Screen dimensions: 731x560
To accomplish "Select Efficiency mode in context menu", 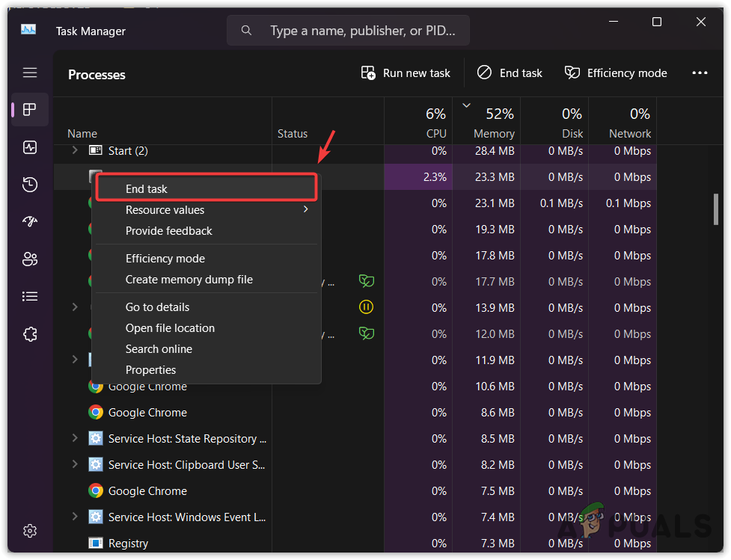I will pyautogui.click(x=207, y=259).
